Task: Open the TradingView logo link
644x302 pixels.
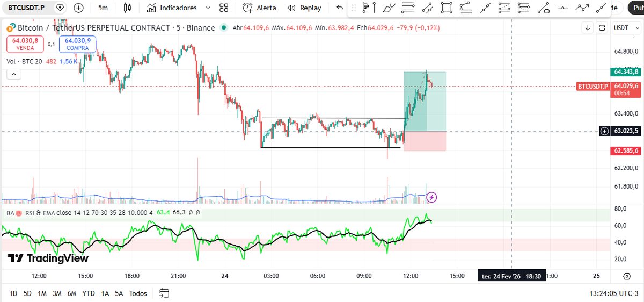Action: click(x=48, y=258)
